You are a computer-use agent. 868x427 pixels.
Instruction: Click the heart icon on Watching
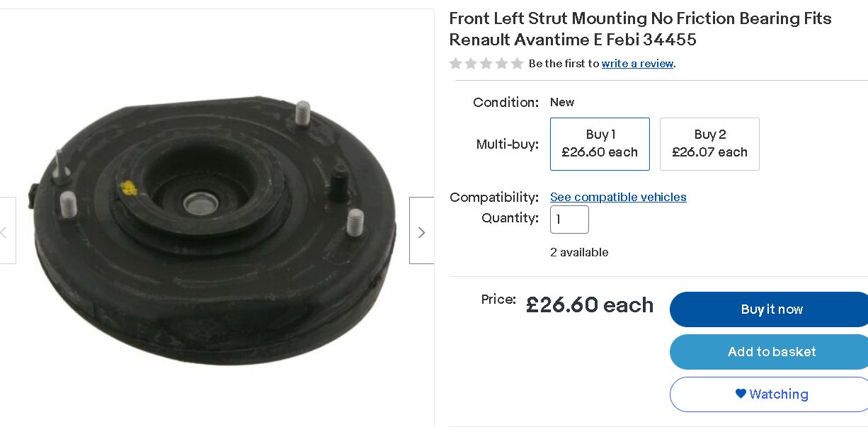coord(741,394)
